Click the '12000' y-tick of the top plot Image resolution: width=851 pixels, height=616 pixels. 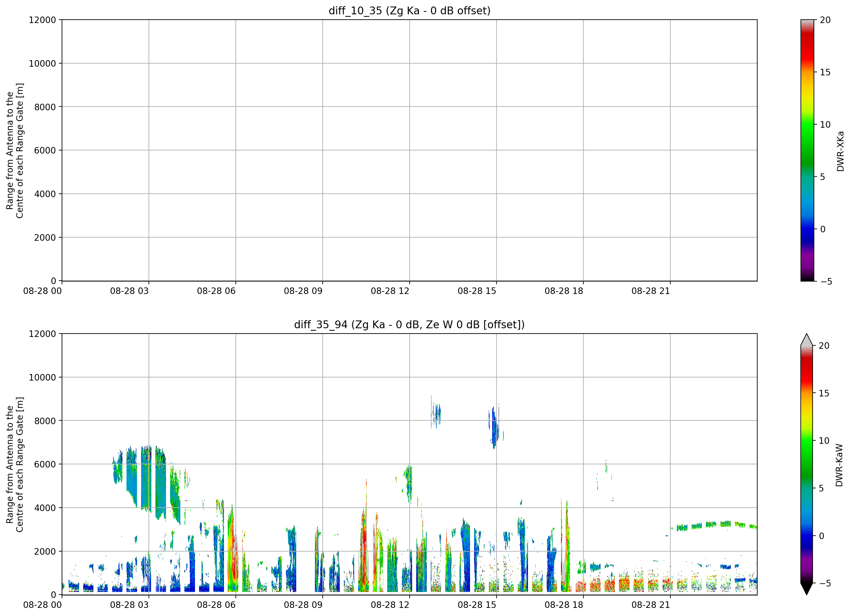coord(42,20)
